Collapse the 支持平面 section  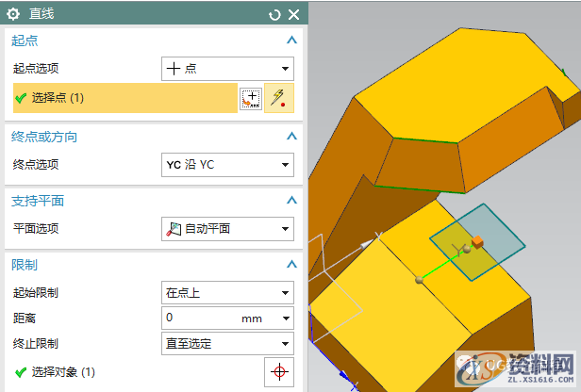(292, 201)
